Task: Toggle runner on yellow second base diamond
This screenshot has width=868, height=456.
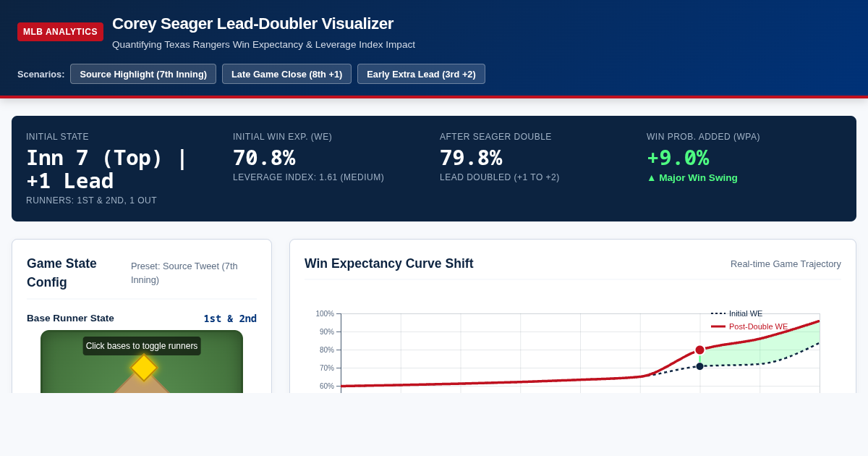Action: (x=144, y=368)
